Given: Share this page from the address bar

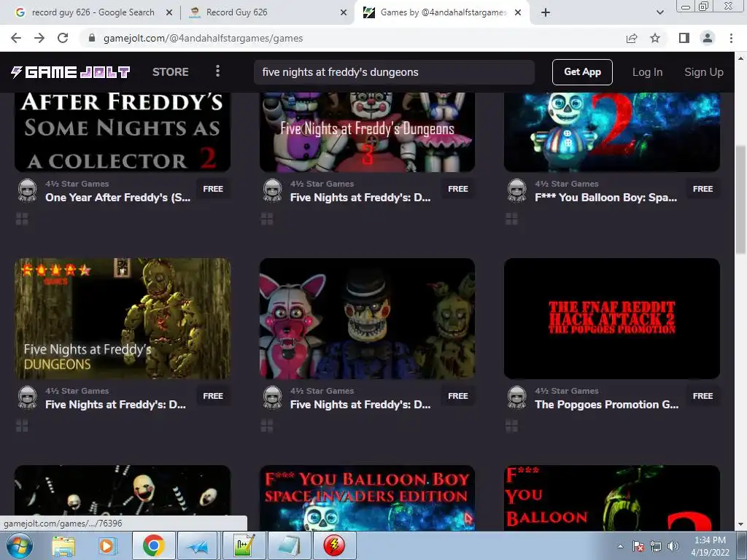Looking at the screenshot, I should tap(632, 38).
